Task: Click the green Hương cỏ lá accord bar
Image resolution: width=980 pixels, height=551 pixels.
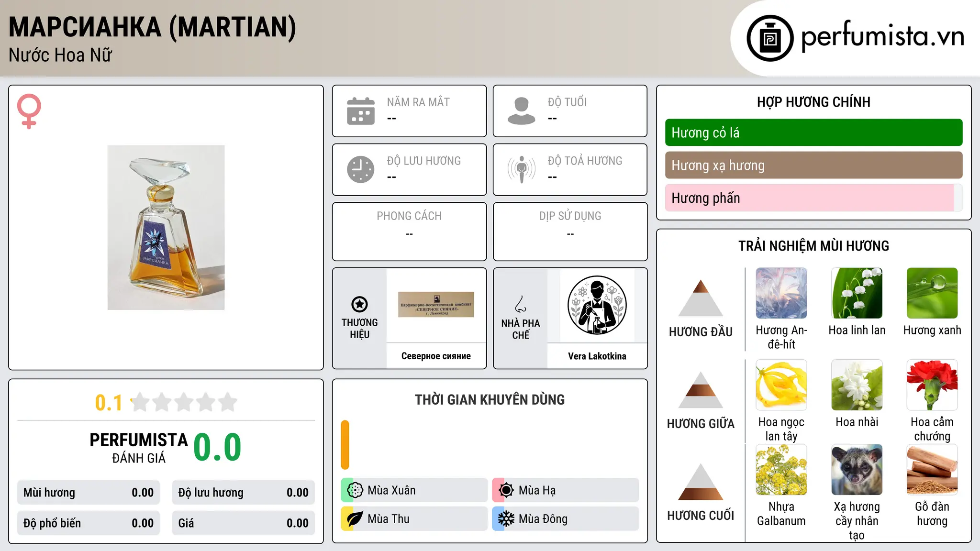Action: (814, 132)
